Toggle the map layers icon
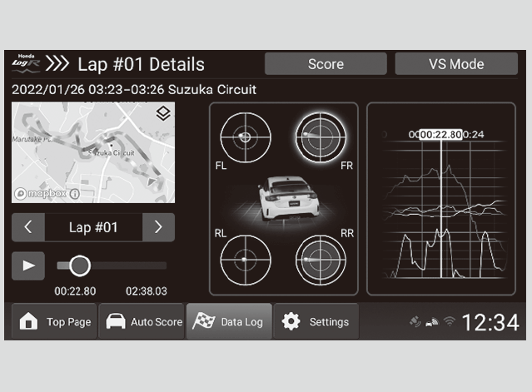The image size is (532, 392). 163,113
